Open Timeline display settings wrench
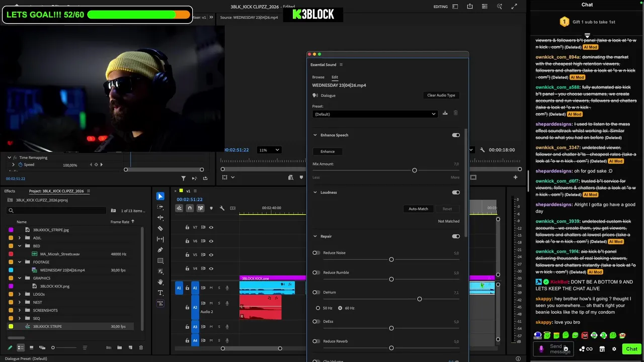 coord(222,208)
